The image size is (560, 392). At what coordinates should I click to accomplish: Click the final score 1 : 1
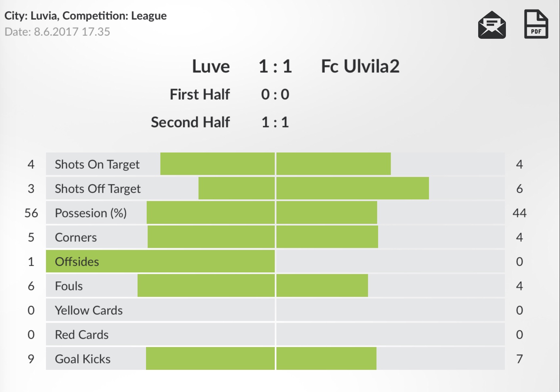click(x=275, y=66)
